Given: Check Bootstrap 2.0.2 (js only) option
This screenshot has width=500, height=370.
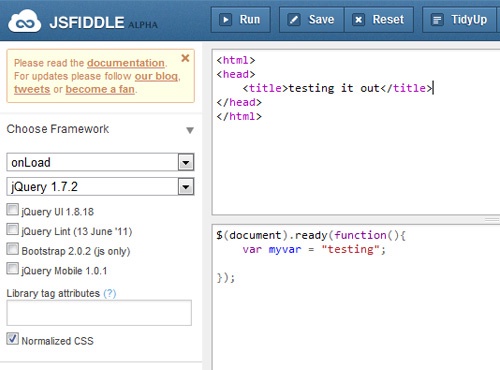Looking at the screenshot, I should pos(12,249).
